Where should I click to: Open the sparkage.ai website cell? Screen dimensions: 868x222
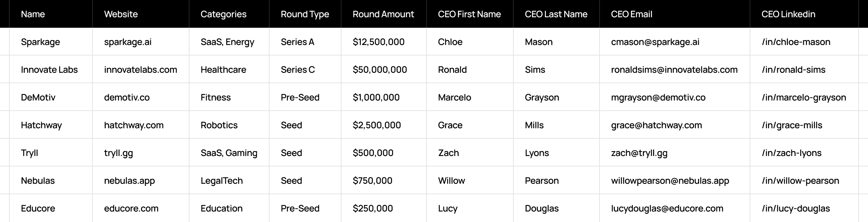point(141,42)
